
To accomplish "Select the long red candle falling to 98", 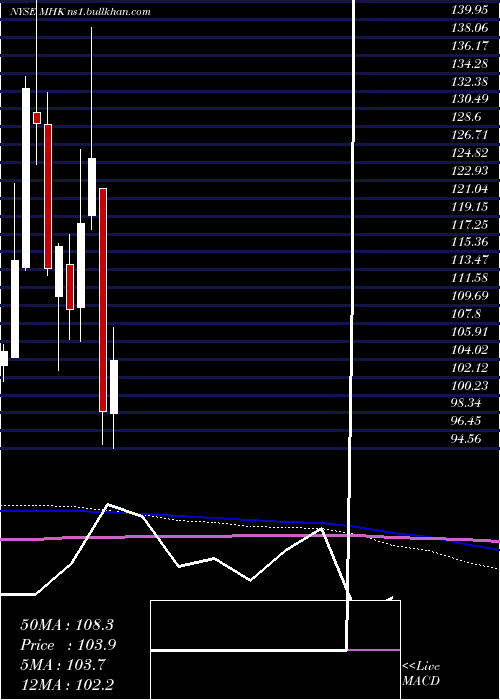I will [x=103, y=300].
